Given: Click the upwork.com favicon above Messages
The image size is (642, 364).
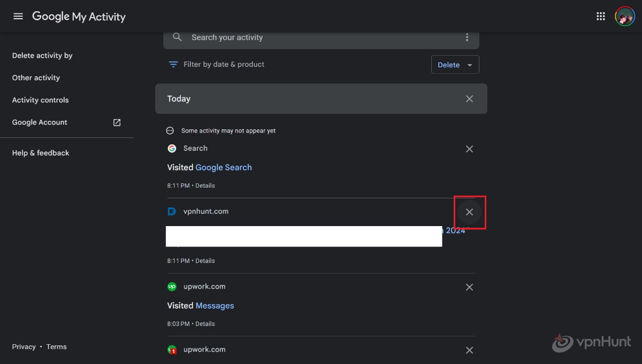Looking at the screenshot, I should (x=172, y=286).
